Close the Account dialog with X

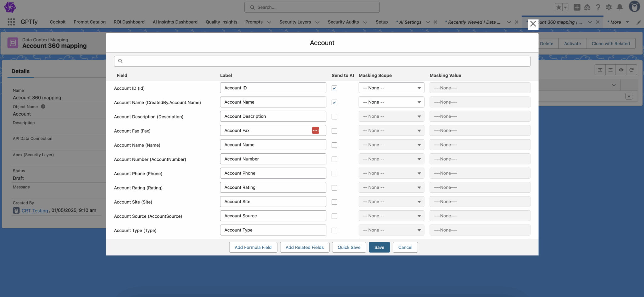click(x=533, y=24)
